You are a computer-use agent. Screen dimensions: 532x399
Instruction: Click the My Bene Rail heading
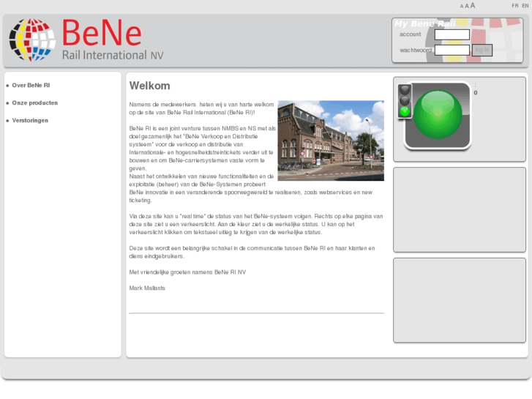point(424,23)
